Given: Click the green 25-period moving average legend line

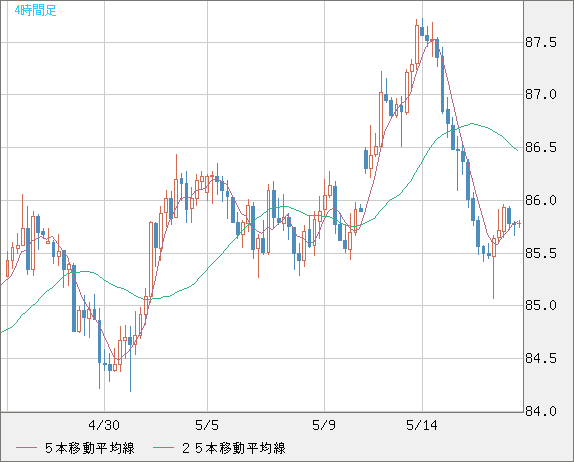Looking at the screenshot, I should 163,448.
